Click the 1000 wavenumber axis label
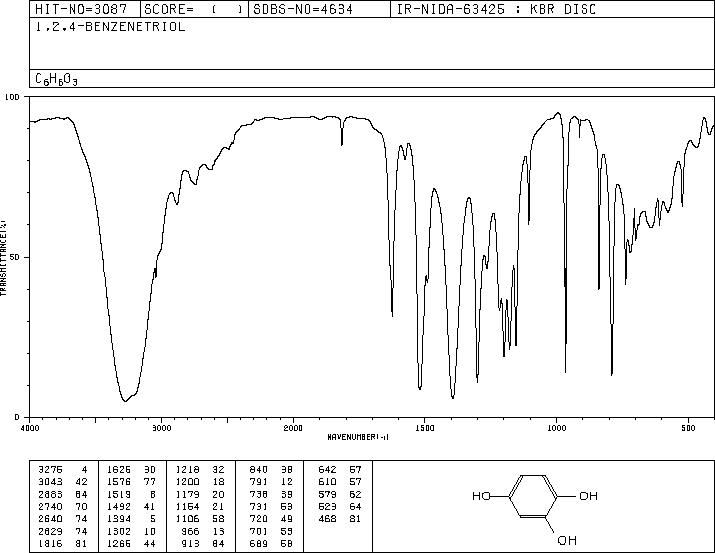The width and height of the screenshot is (715, 553). tap(556, 428)
